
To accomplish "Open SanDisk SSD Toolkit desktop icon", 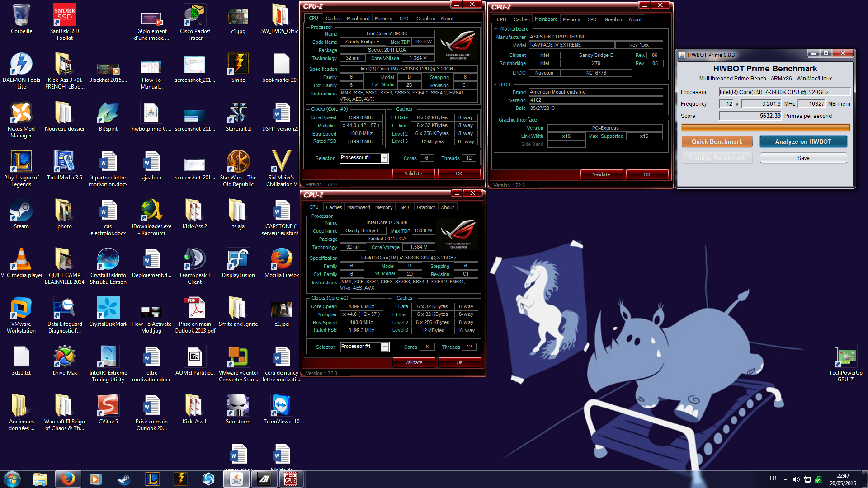I will pyautogui.click(x=65, y=22).
